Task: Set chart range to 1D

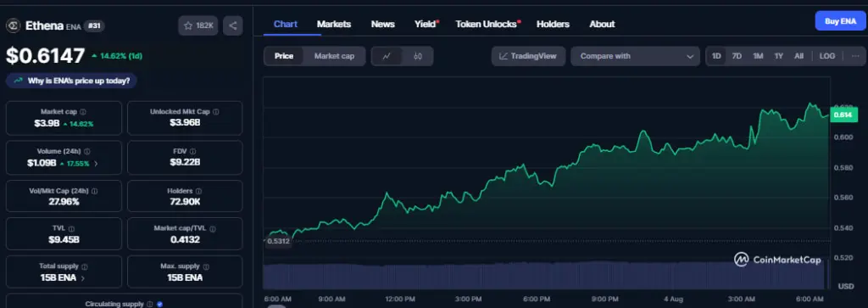Action: point(716,56)
